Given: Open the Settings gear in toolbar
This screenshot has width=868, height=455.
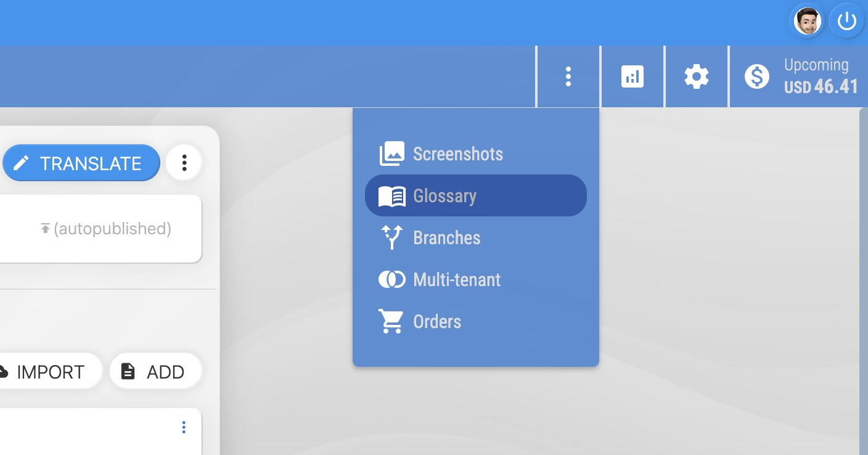Looking at the screenshot, I should [x=696, y=77].
